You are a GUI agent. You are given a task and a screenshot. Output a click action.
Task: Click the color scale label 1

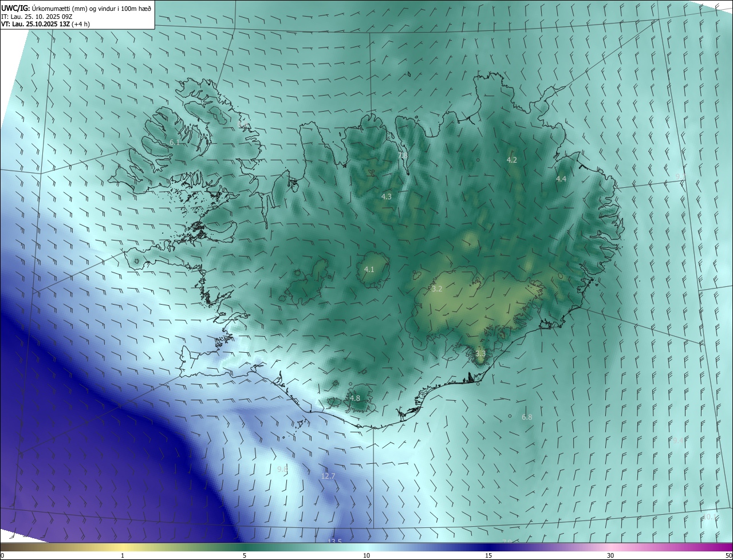point(123,555)
